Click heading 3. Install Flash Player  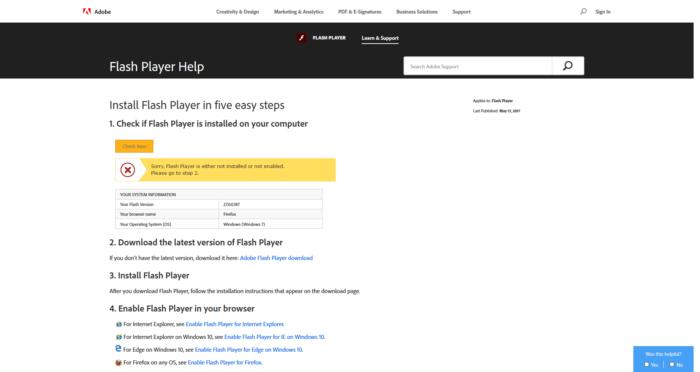149,276
